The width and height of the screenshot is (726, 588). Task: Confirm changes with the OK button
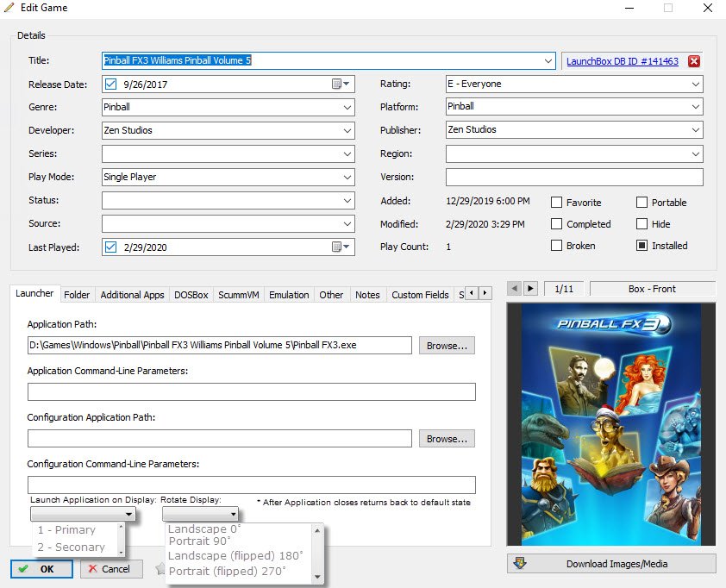coord(41,569)
